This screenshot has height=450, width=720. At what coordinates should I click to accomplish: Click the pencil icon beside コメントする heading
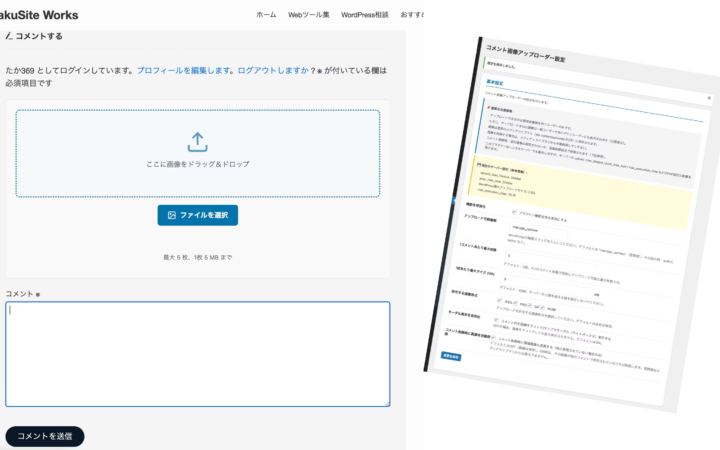(x=9, y=36)
